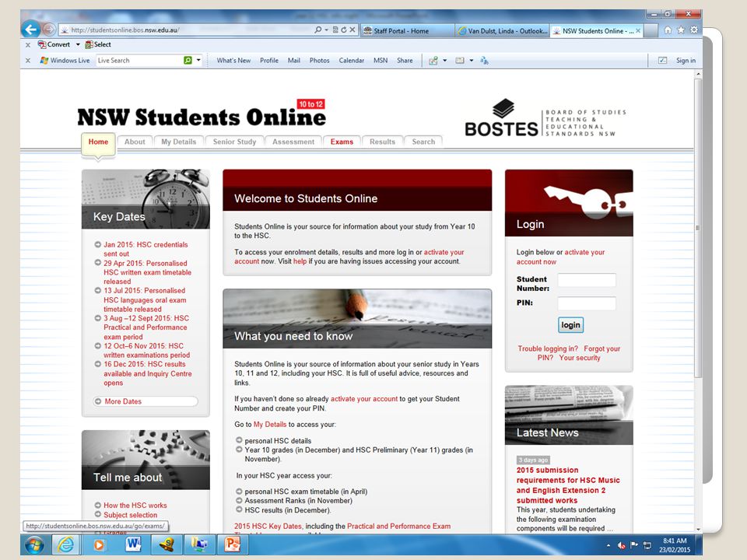Open the Subject selection link
747x560 pixels.
pos(131,515)
